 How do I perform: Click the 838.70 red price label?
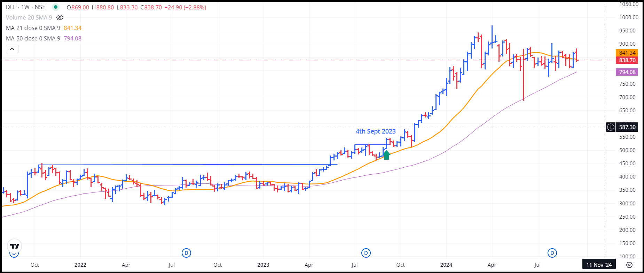click(627, 60)
